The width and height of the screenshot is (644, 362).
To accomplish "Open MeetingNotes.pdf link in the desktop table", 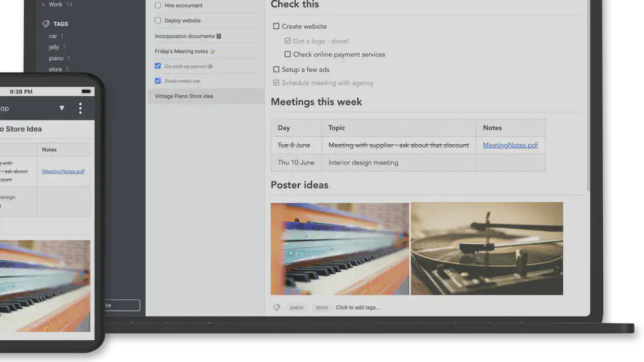I will [x=510, y=145].
